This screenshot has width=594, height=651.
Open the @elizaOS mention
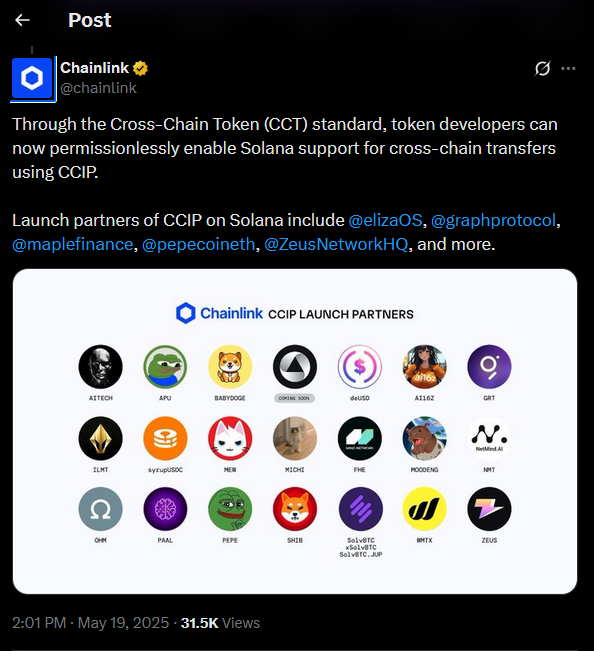[385, 220]
